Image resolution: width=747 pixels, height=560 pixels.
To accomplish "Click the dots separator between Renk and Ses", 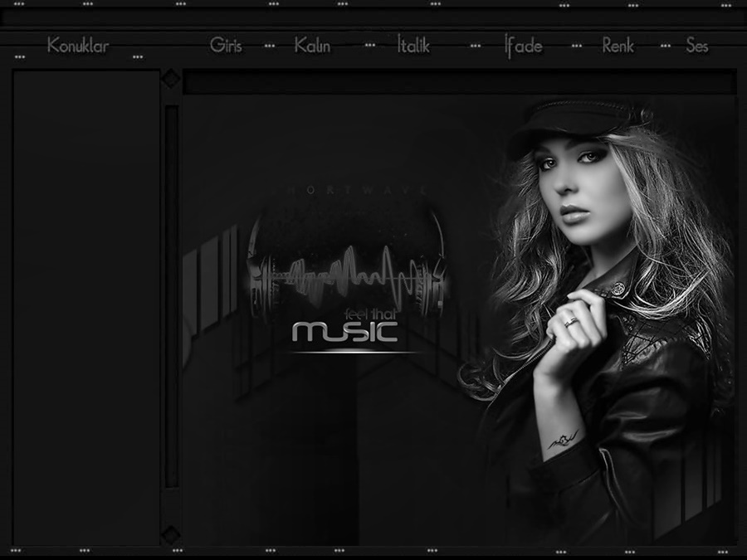I will (665, 46).
